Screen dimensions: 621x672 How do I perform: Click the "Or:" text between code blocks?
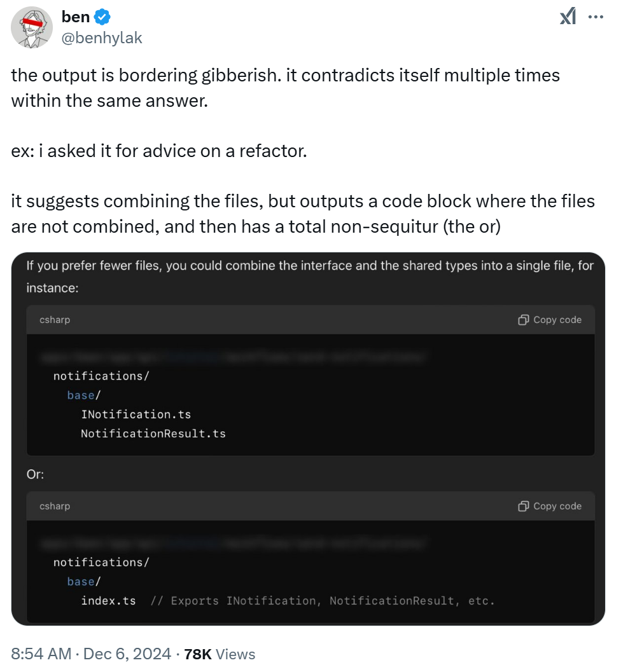click(35, 474)
